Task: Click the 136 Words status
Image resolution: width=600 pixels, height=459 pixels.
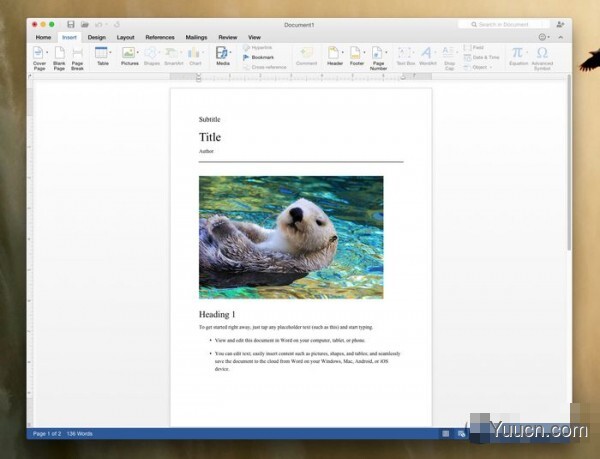Action: (80, 434)
